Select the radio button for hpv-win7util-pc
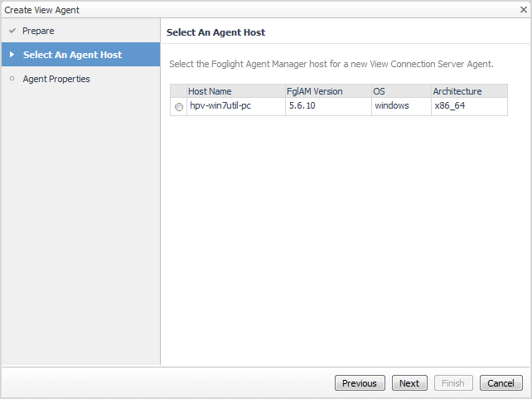 [x=179, y=107]
